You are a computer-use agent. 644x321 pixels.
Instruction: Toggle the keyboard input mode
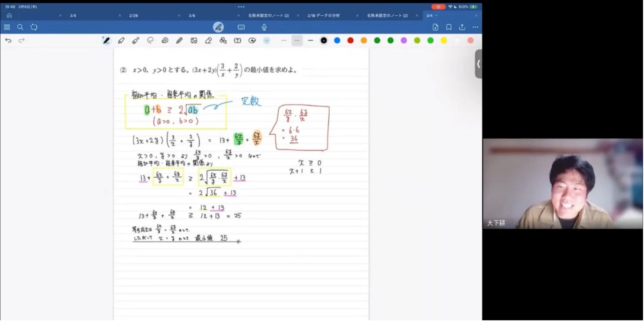tap(241, 27)
